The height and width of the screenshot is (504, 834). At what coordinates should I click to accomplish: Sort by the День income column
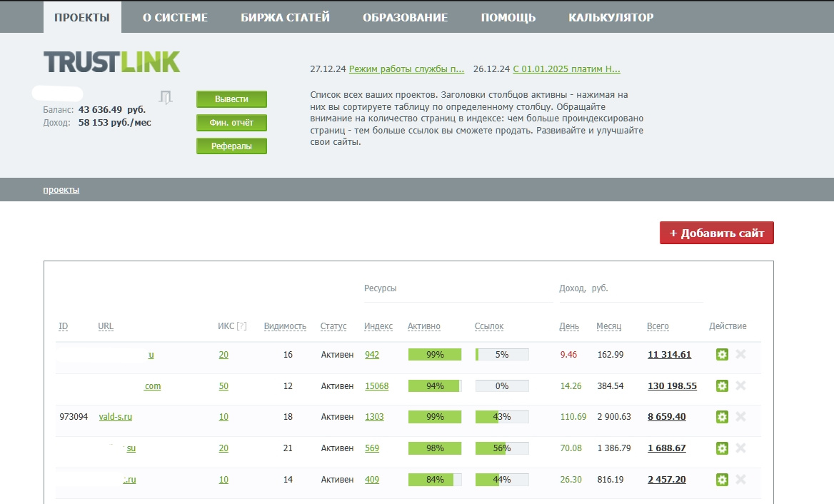click(569, 326)
